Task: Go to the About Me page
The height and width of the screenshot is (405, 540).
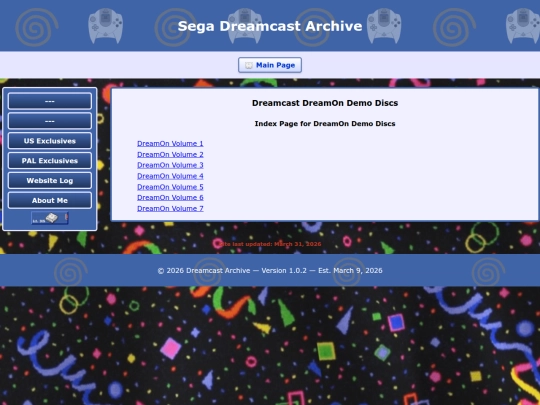Action: (50, 200)
